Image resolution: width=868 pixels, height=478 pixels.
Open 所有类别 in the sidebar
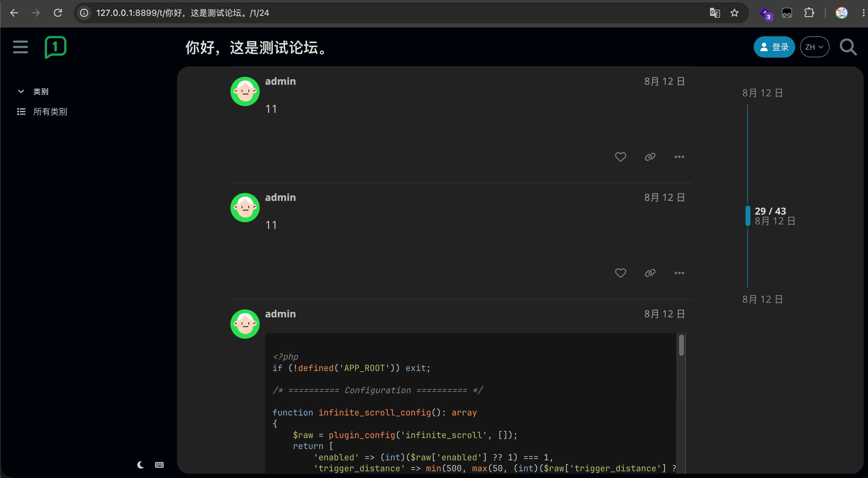click(x=50, y=112)
